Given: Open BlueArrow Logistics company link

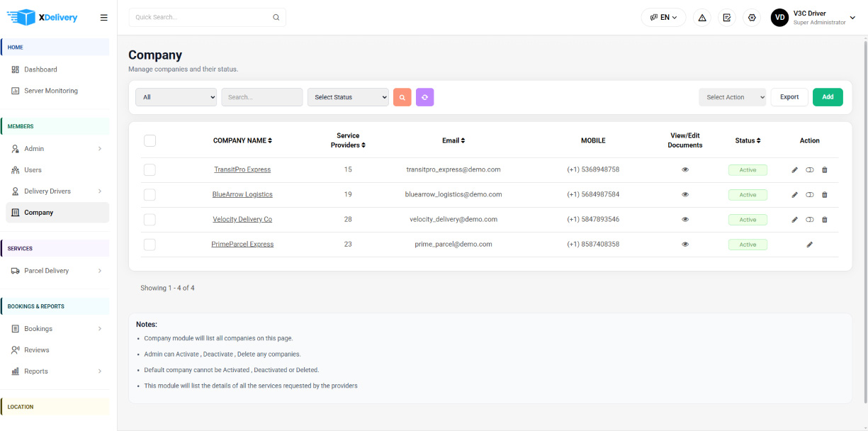Looking at the screenshot, I should click(x=242, y=195).
